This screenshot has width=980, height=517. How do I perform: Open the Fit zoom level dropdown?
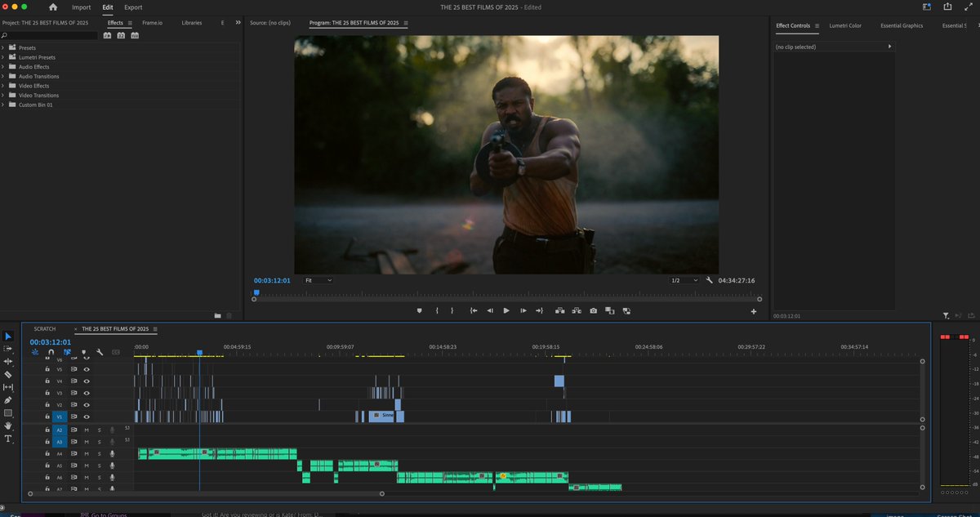[x=318, y=280]
